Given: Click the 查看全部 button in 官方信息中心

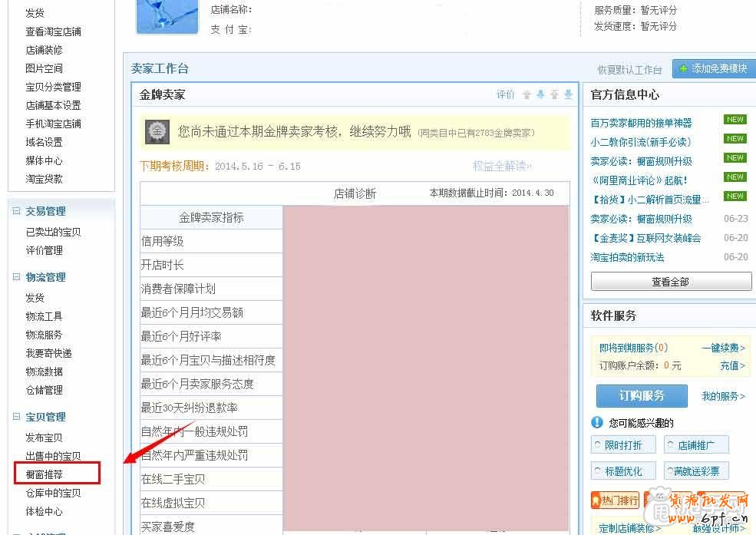Looking at the screenshot, I should coord(670,281).
